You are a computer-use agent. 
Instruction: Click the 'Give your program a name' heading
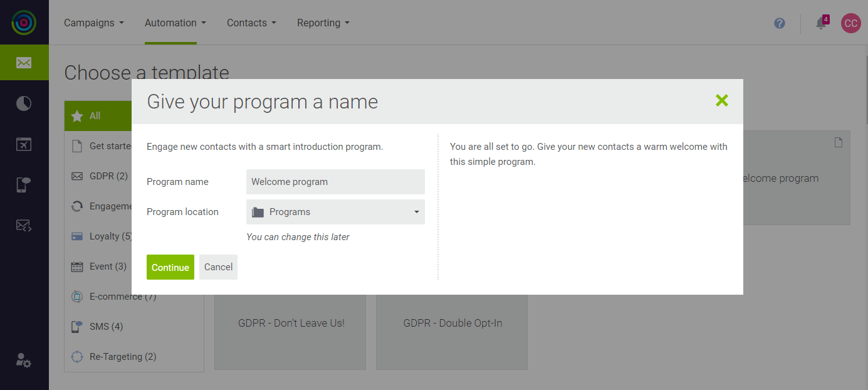click(x=262, y=102)
